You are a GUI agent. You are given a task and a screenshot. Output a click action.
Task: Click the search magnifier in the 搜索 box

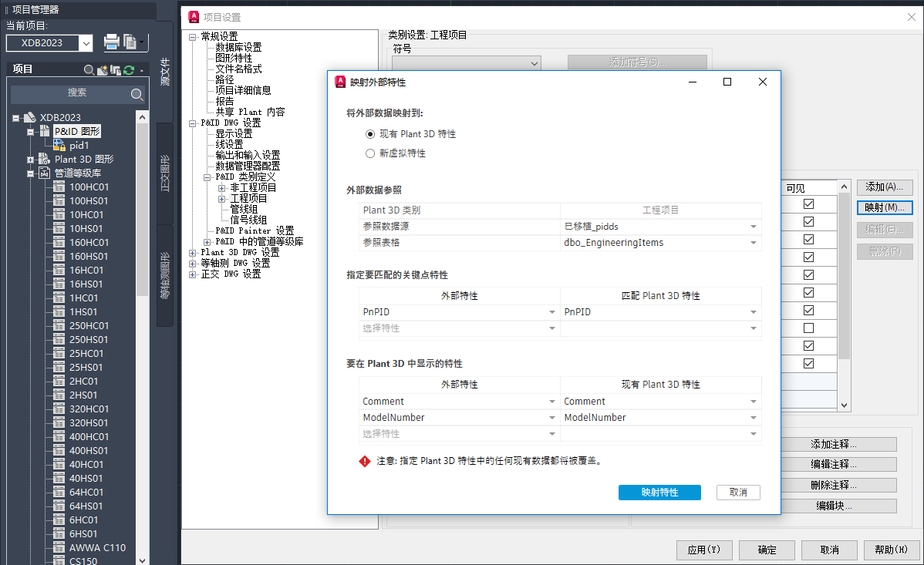137,94
